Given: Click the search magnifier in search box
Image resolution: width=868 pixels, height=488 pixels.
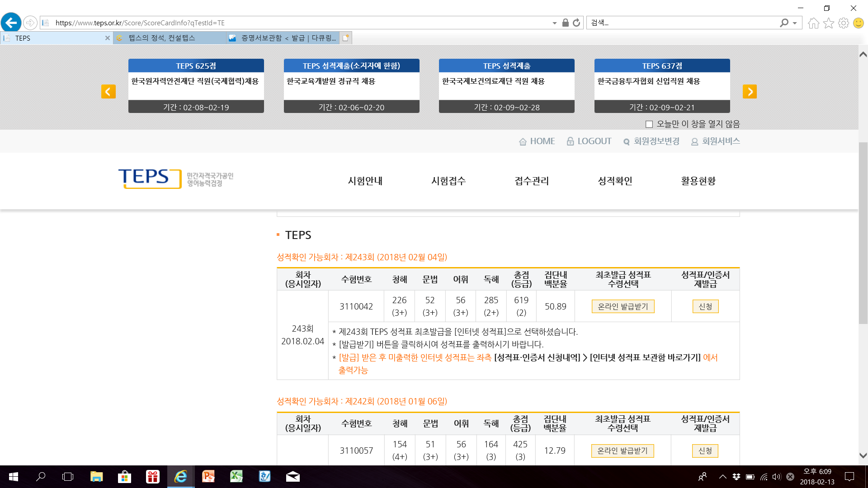Looking at the screenshot, I should tap(784, 23).
